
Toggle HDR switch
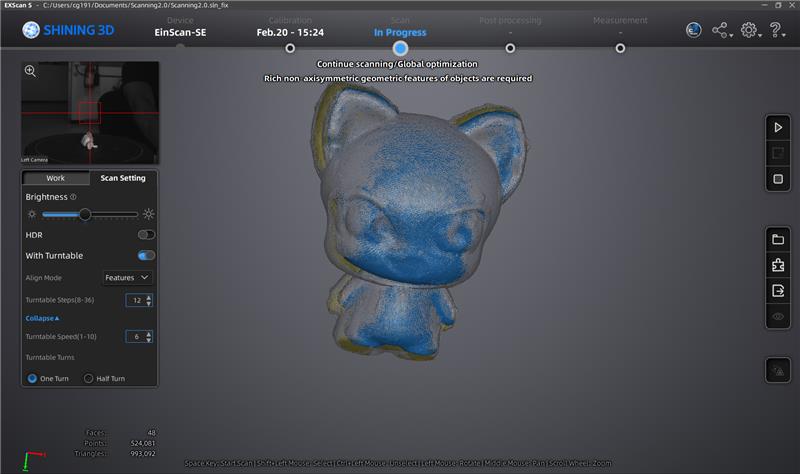pyautogui.click(x=146, y=235)
